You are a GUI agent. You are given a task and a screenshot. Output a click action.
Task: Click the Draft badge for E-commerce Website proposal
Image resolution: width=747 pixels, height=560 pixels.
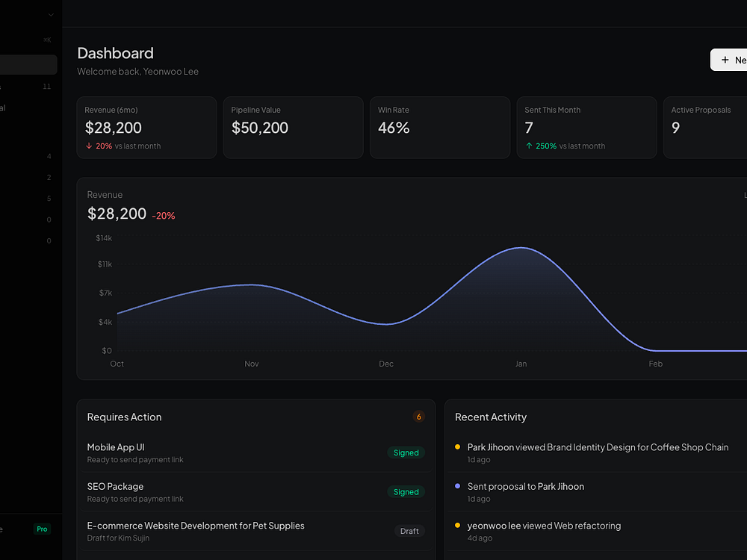click(x=409, y=531)
